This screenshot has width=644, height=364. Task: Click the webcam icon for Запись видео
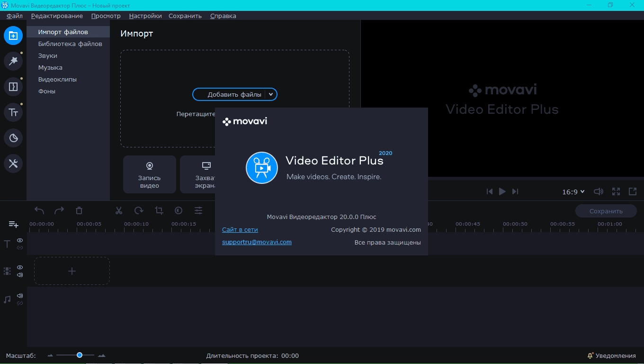pos(150,165)
